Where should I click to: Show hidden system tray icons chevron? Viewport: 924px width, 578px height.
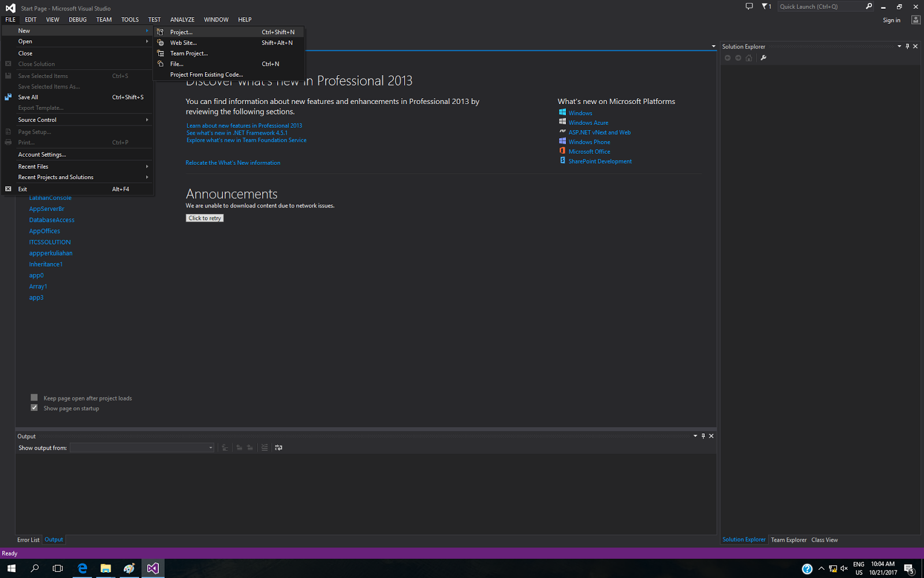point(821,569)
